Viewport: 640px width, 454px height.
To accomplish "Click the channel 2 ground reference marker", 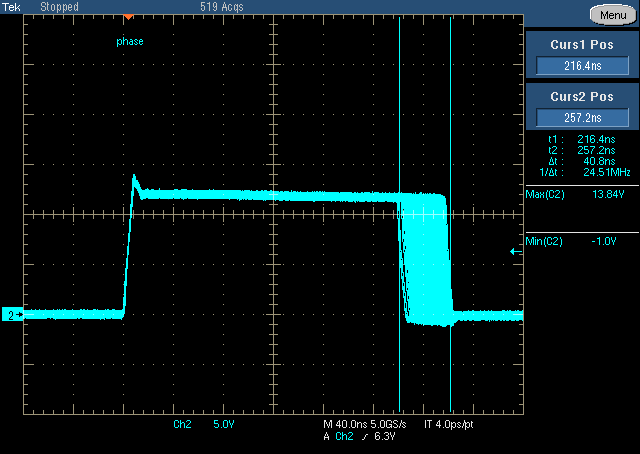I will 13,315.
